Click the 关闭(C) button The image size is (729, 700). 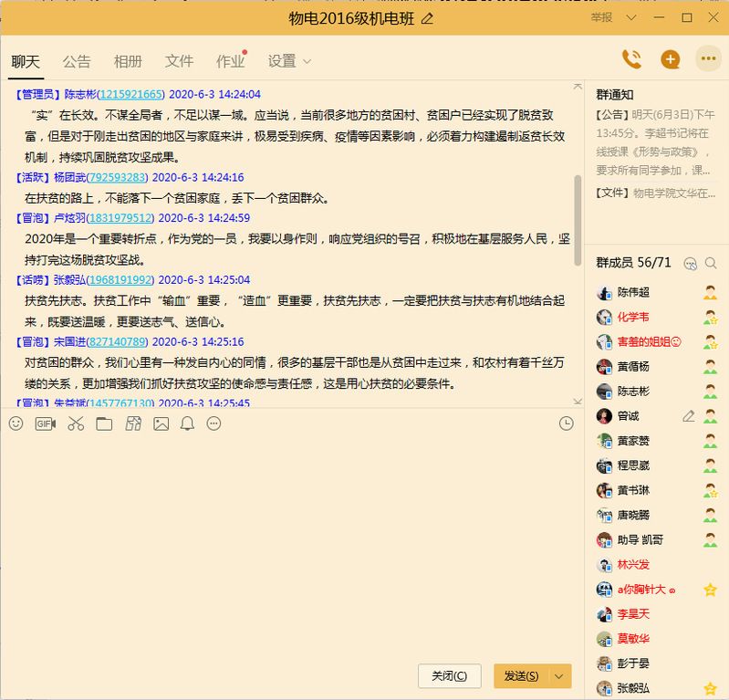[x=449, y=676]
